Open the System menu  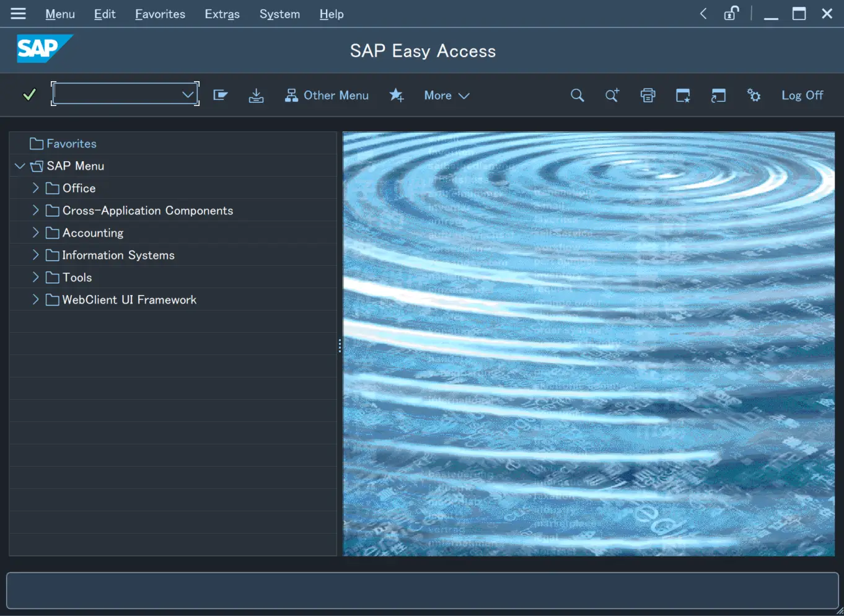point(279,14)
